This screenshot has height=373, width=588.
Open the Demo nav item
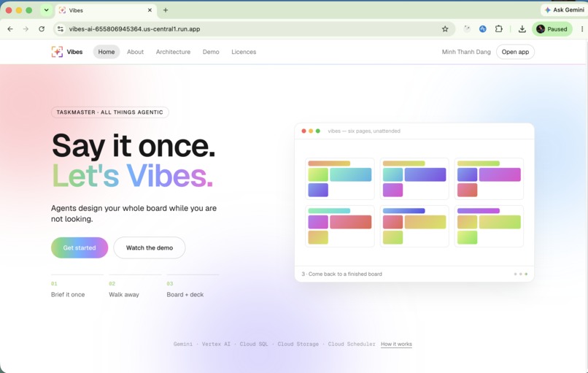211,52
